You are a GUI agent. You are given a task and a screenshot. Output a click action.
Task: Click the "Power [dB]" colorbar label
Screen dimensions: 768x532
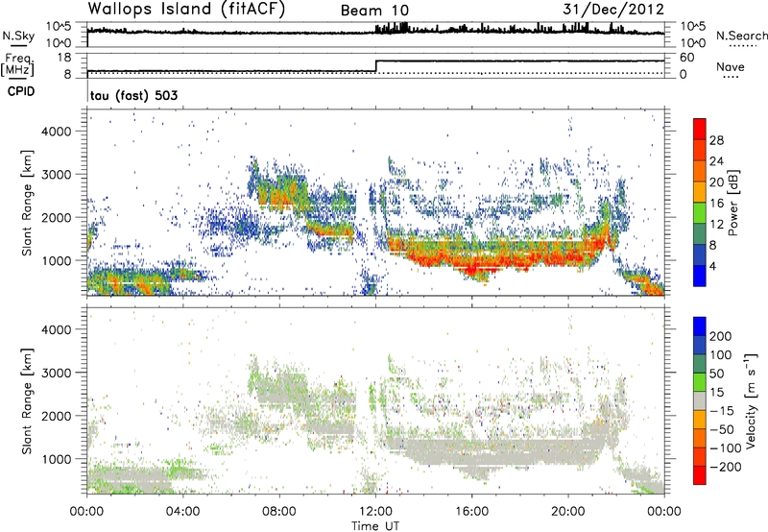pos(733,203)
